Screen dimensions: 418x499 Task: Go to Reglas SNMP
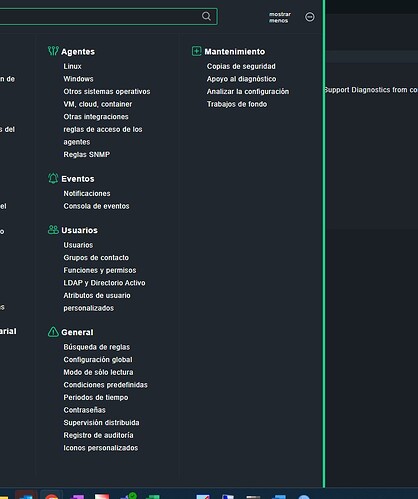coord(87,155)
